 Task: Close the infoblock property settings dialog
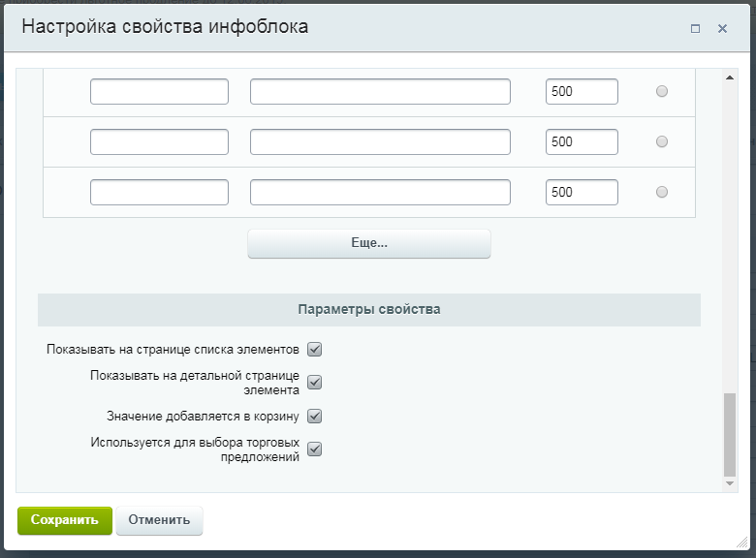click(722, 29)
